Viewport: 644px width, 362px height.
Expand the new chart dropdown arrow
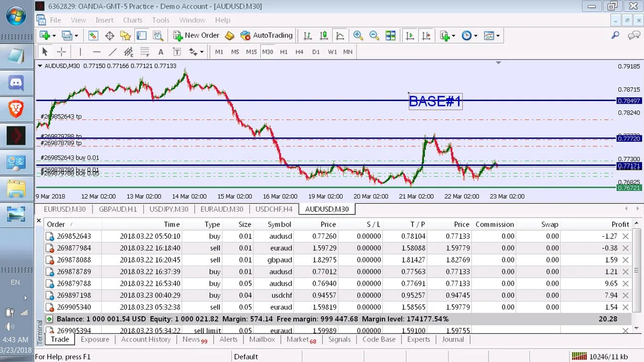[x=54, y=36]
